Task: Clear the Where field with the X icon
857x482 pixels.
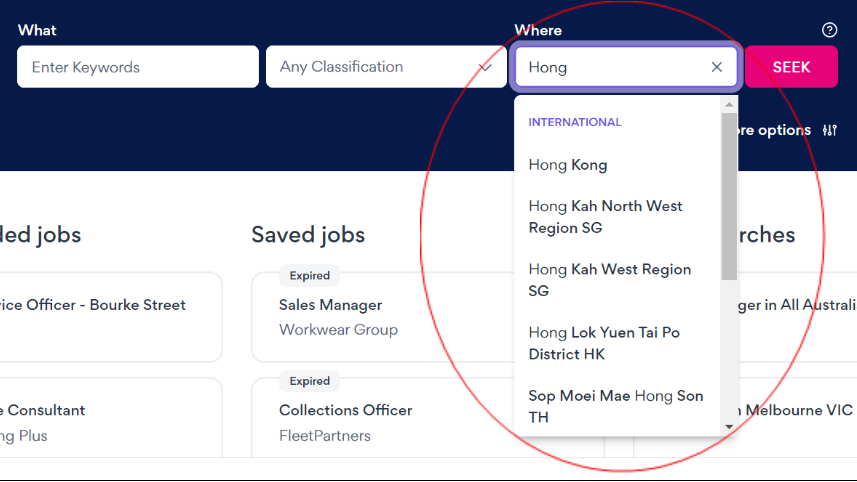Action: point(716,67)
